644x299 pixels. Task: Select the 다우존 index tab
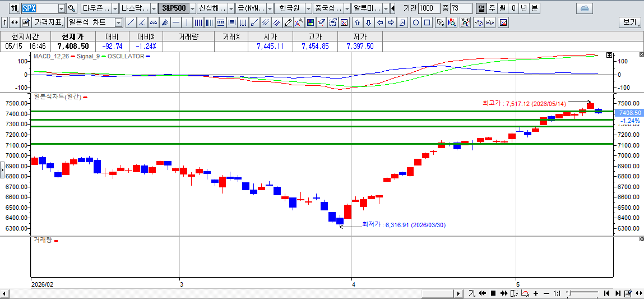(x=96, y=8)
